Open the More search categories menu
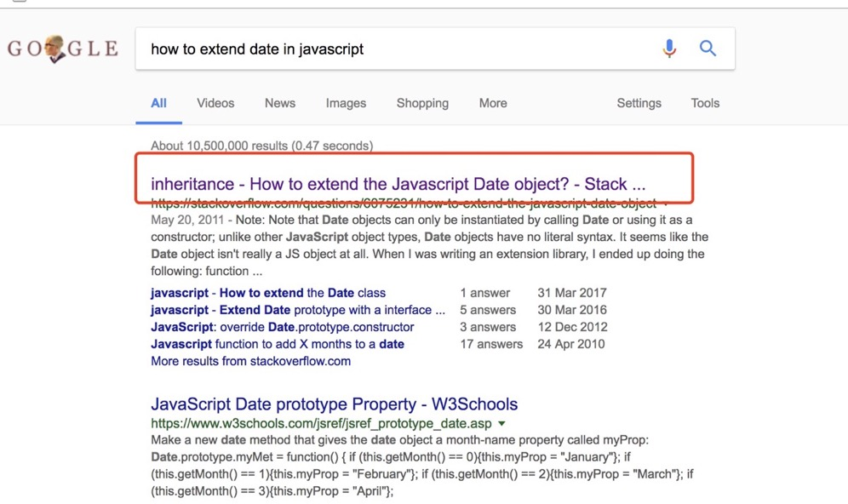Image resolution: width=848 pixels, height=504 pixels. click(x=492, y=103)
